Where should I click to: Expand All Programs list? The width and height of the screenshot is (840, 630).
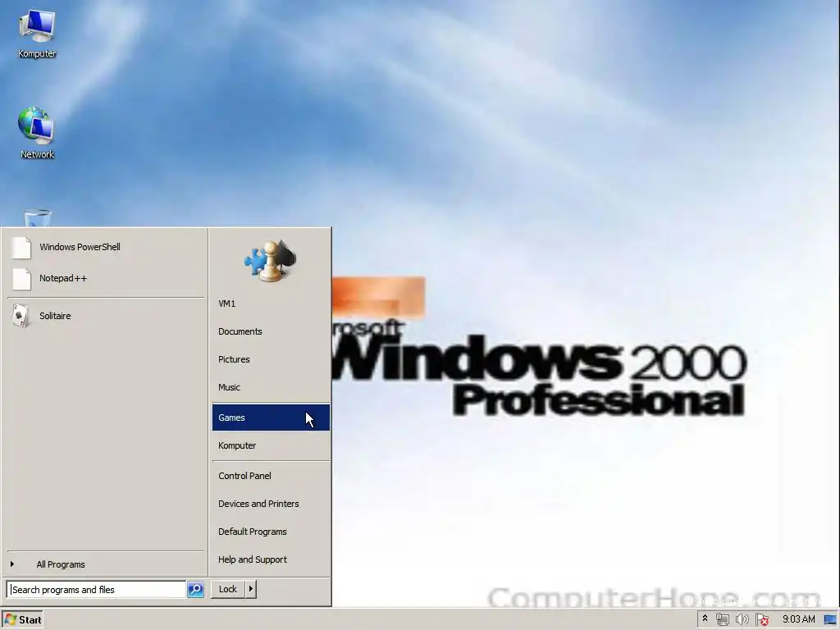107,564
